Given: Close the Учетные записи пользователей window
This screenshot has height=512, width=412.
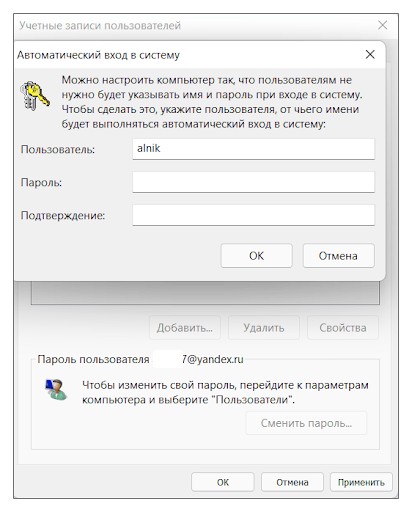Looking at the screenshot, I should pos(383,25).
